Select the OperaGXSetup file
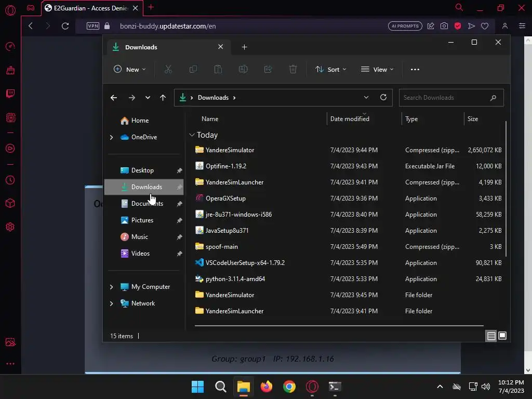Screen dimensions: 532x399 [x=348, y=198]
